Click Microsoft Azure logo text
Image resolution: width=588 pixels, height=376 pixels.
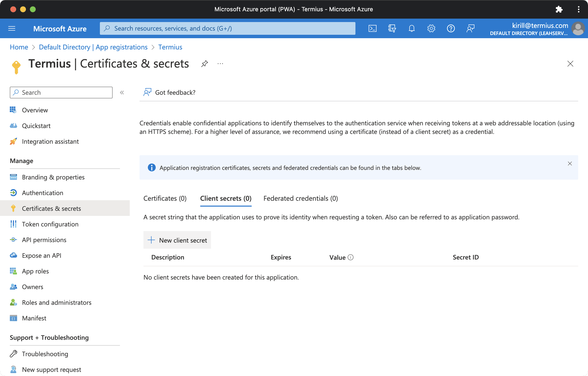point(60,29)
